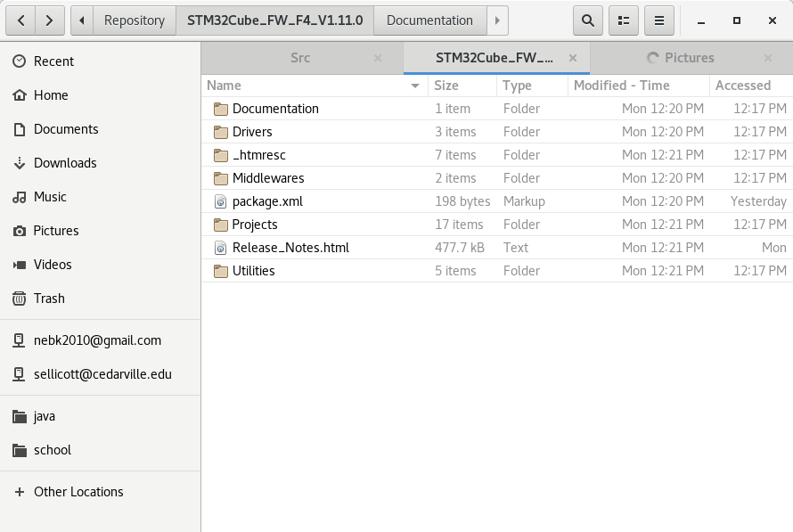Click the _htmresc folder icon
This screenshot has height=532, width=793.
tap(220, 155)
